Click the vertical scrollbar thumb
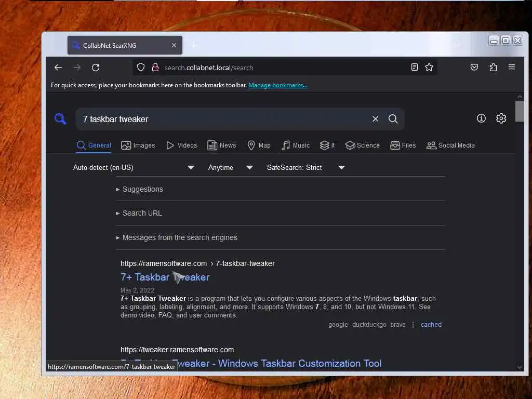This screenshot has width=532, height=399. 520,111
